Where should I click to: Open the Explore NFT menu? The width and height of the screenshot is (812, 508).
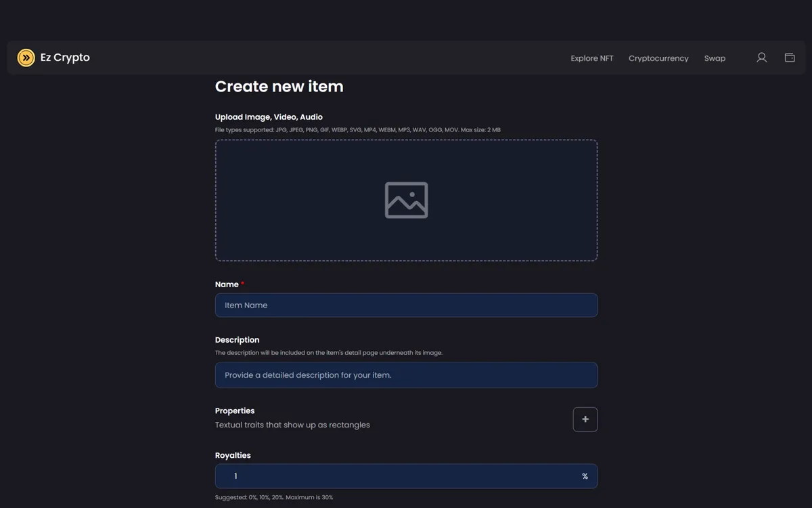tap(592, 58)
